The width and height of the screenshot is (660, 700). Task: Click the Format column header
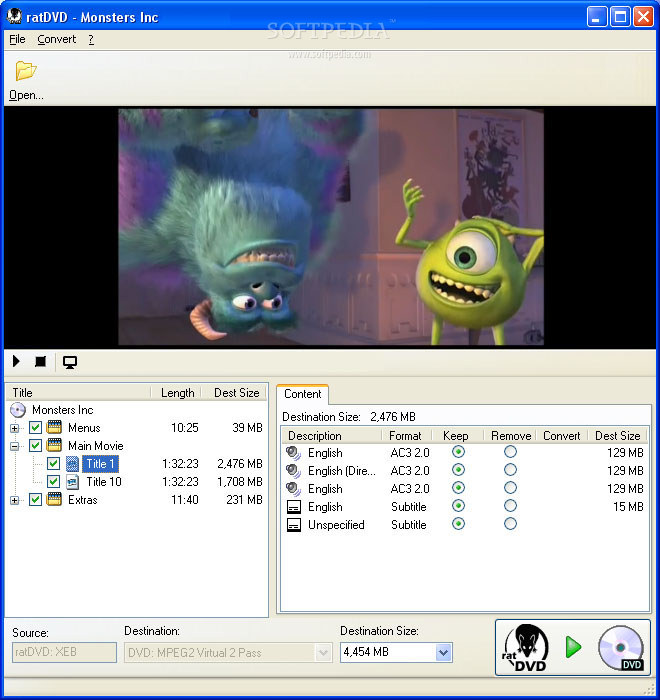tap(405, 435)
